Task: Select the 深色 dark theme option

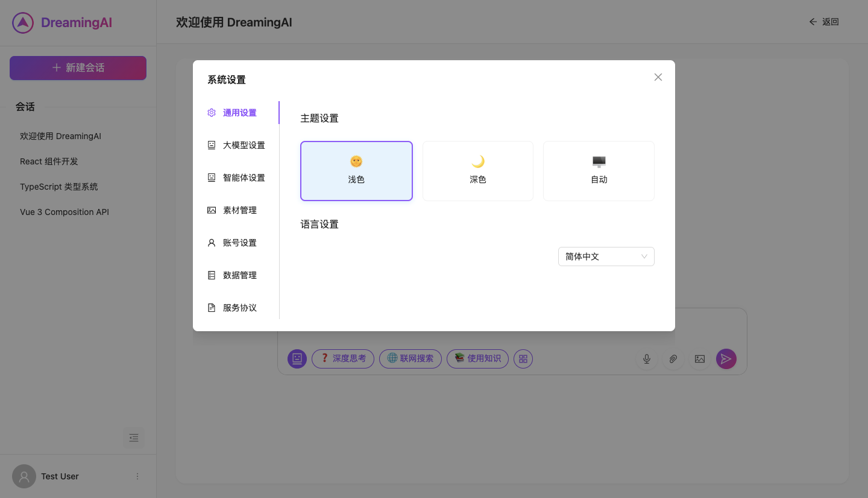Action: (477, 170)
